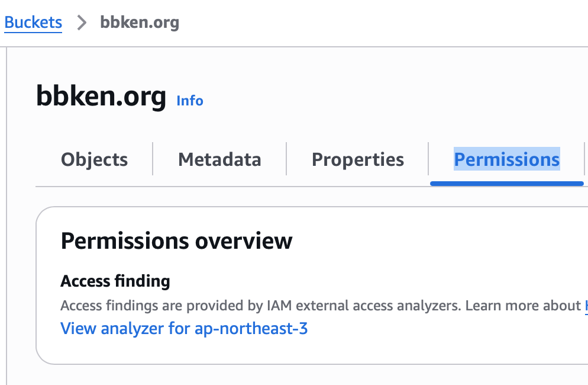Click the Permissions overview heading

(176, 241)
